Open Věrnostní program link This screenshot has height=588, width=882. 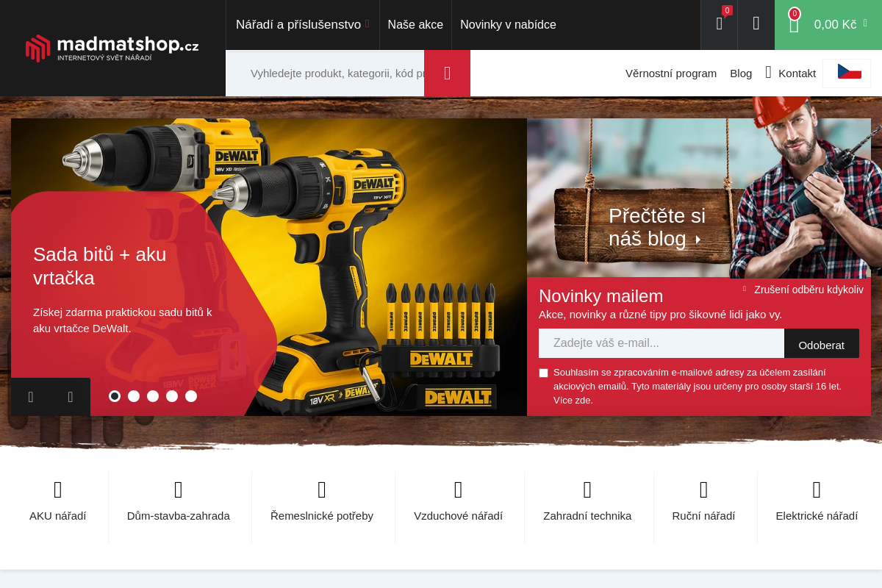coord(671,73)
